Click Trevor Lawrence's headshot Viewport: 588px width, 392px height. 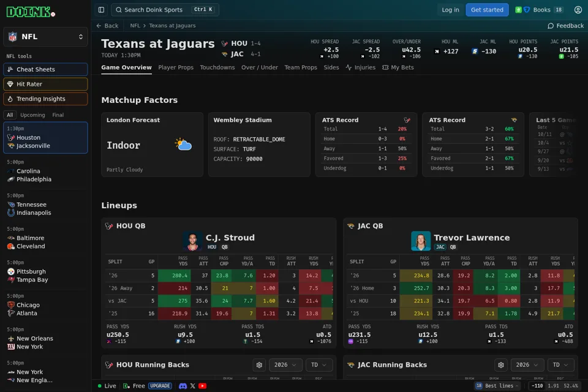(421, 241)
